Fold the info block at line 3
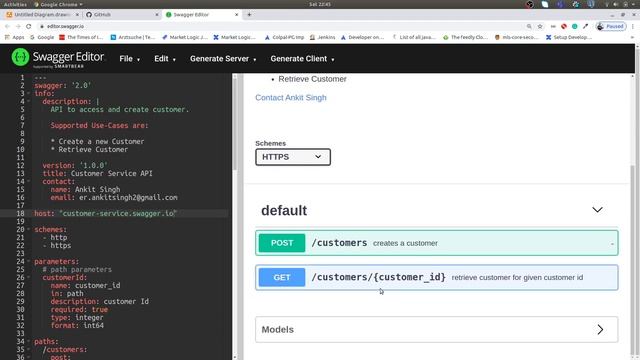 pos(29,93)
